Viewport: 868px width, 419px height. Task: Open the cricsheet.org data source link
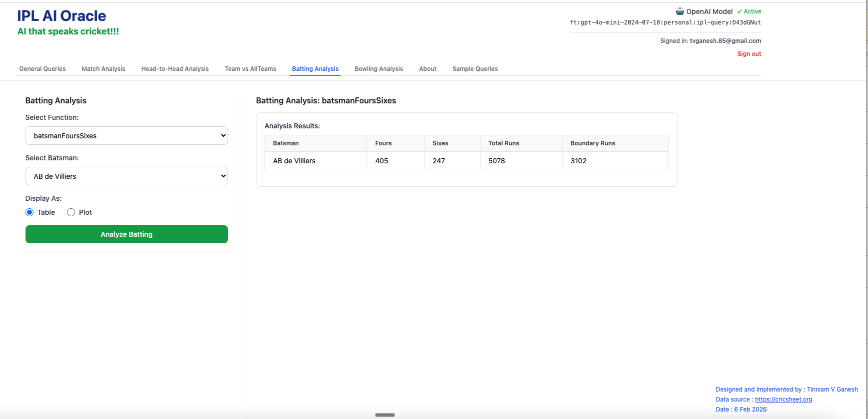[x=783, y=400]
